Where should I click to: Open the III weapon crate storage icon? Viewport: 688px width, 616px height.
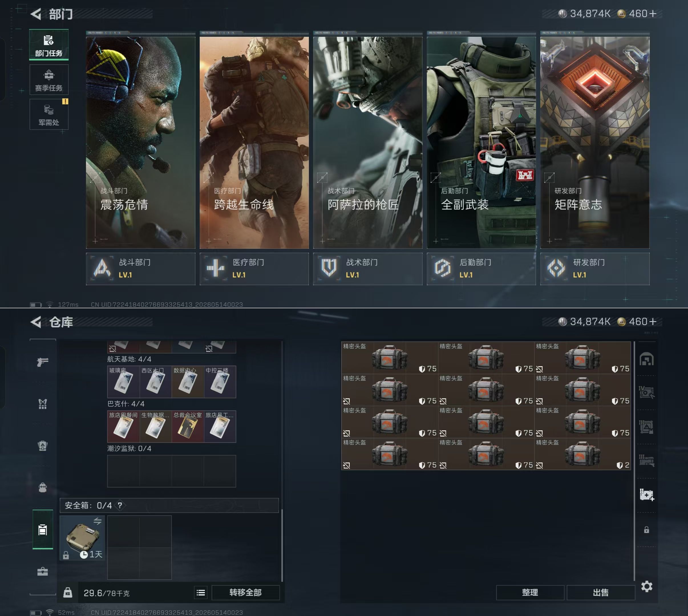click(646, 461)
